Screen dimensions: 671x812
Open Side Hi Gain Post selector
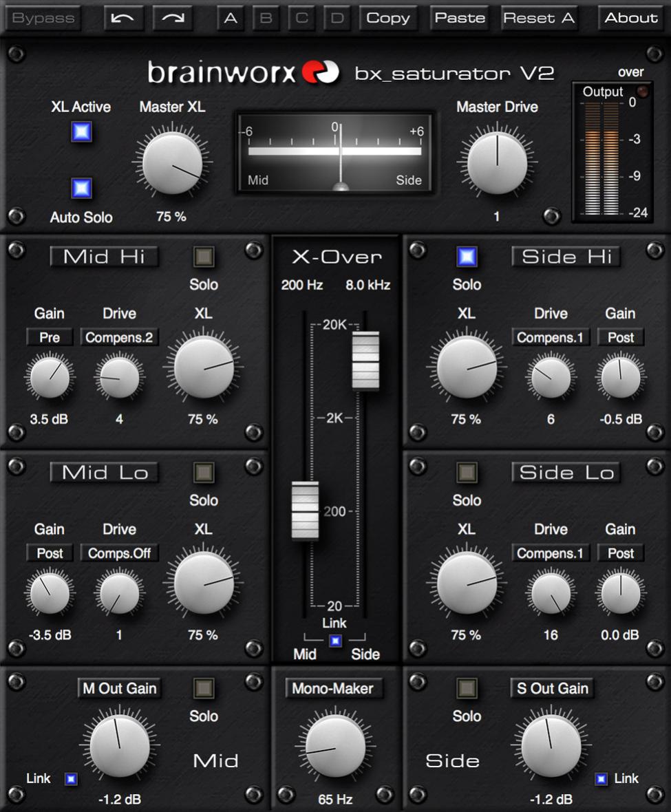point(621,338)
